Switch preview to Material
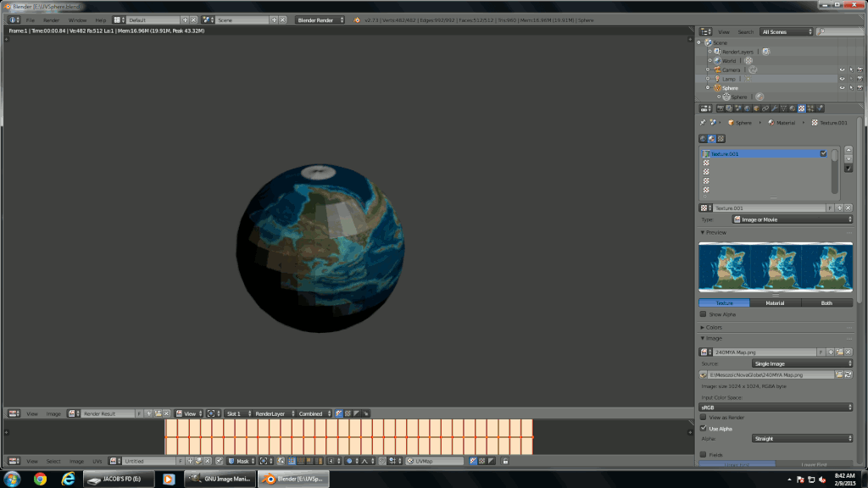The width and height of the screenshot is (868, 488). click(775, 302)
